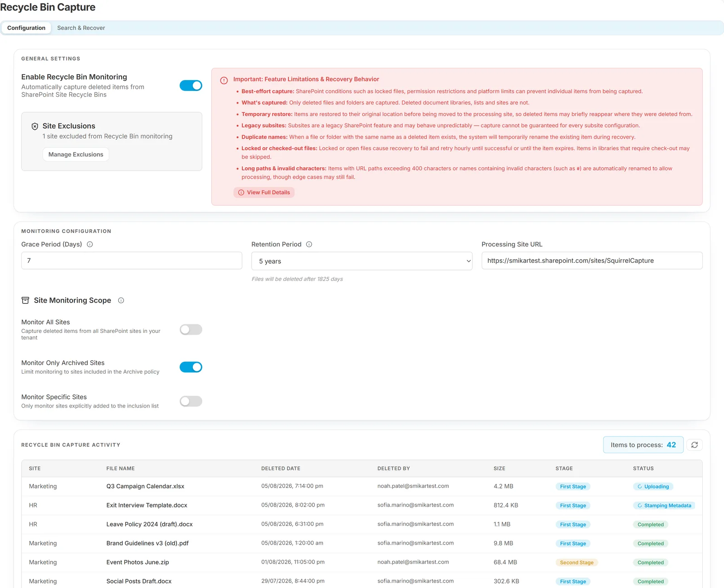Click the Processing Site URL field
This screenshot has height=588, width=724.
click(592, 261)
